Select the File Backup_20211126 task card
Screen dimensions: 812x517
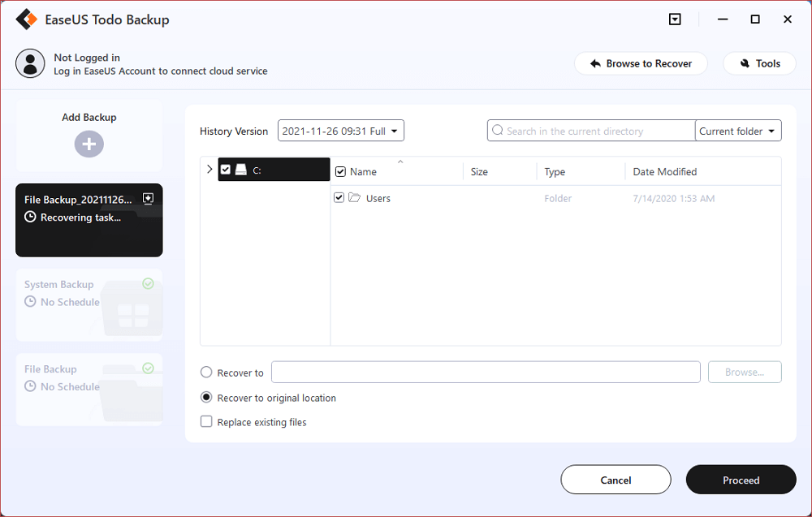pos(89,220)
